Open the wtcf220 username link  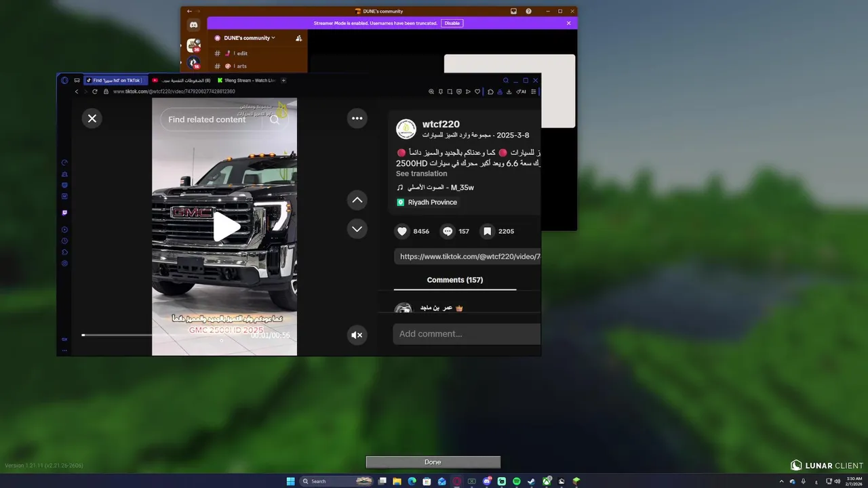click(x=441, y=124)
